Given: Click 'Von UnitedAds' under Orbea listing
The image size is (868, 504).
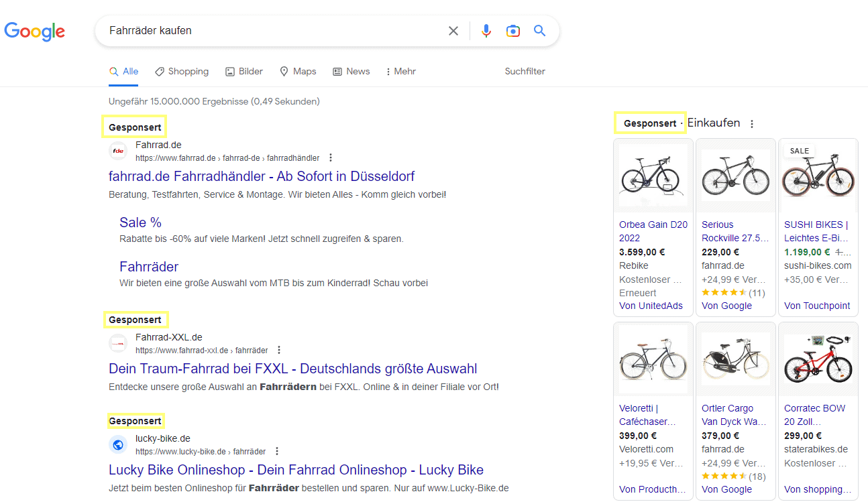Looking at the screenshot, I should [651, 306].
